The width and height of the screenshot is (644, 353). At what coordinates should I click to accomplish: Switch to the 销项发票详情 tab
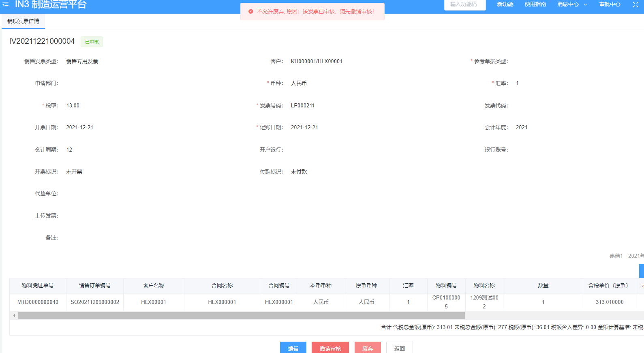(23, 21)
